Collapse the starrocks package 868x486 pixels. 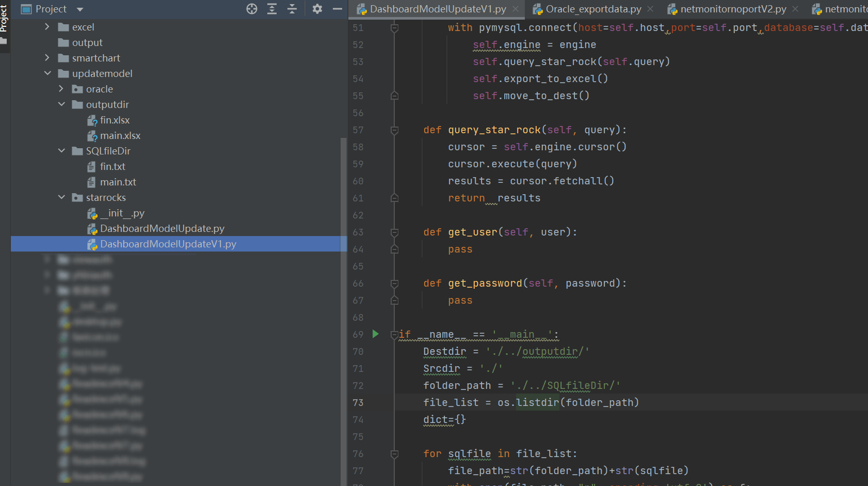[x=61, y=197]
